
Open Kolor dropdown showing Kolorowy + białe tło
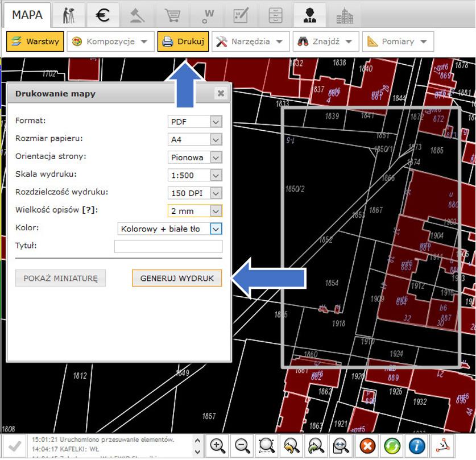coord(169,229)
